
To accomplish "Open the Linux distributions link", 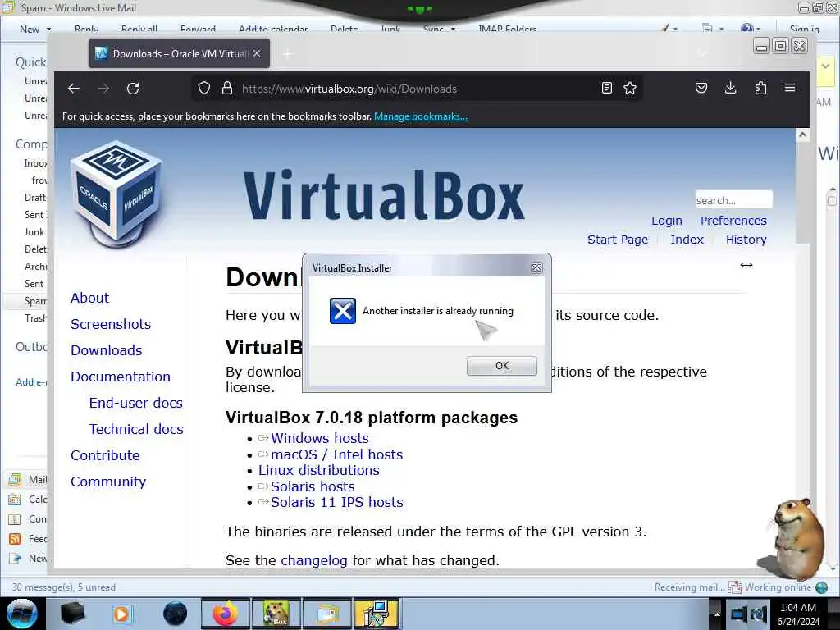I will tap(319, 470).
